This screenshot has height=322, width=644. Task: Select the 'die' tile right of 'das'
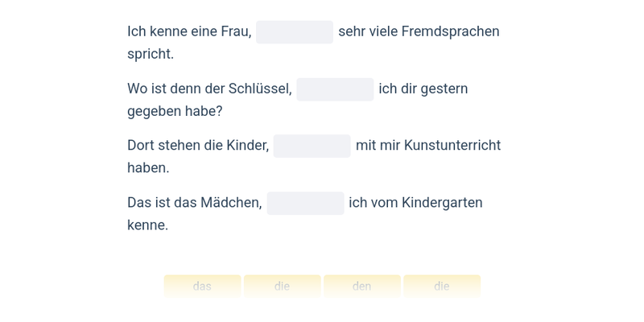(x=282, y=286)
